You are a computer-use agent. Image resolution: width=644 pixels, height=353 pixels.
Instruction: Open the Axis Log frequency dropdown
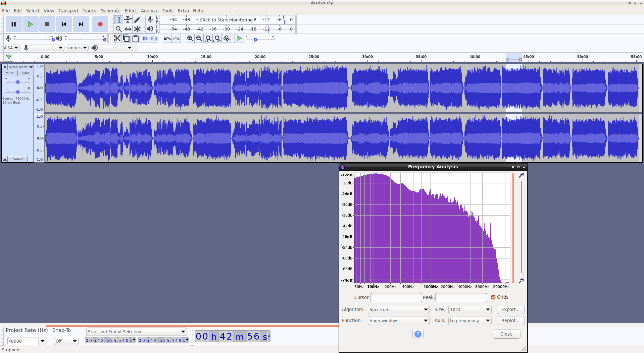click(469, 320)
